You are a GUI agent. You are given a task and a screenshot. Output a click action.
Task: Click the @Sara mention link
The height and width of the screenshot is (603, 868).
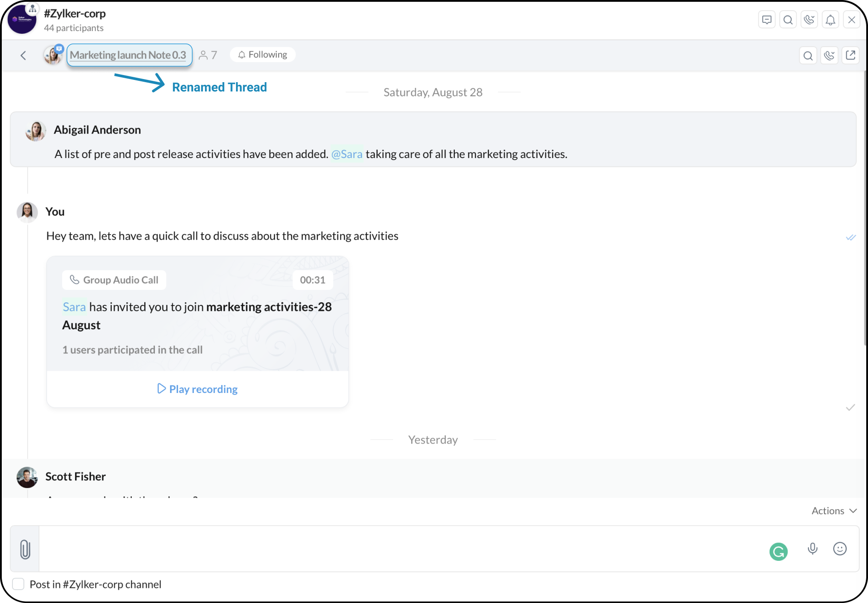click(347, 154)
